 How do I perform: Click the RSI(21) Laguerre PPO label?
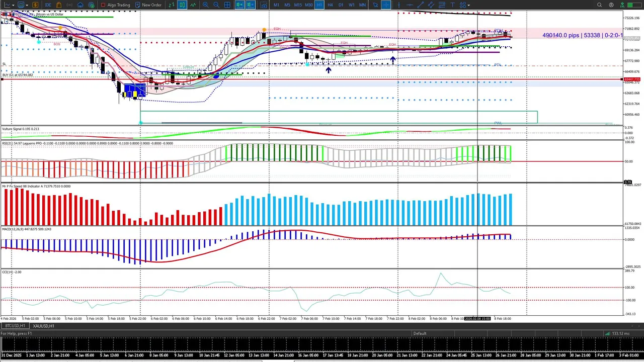[x=87, y=143]
